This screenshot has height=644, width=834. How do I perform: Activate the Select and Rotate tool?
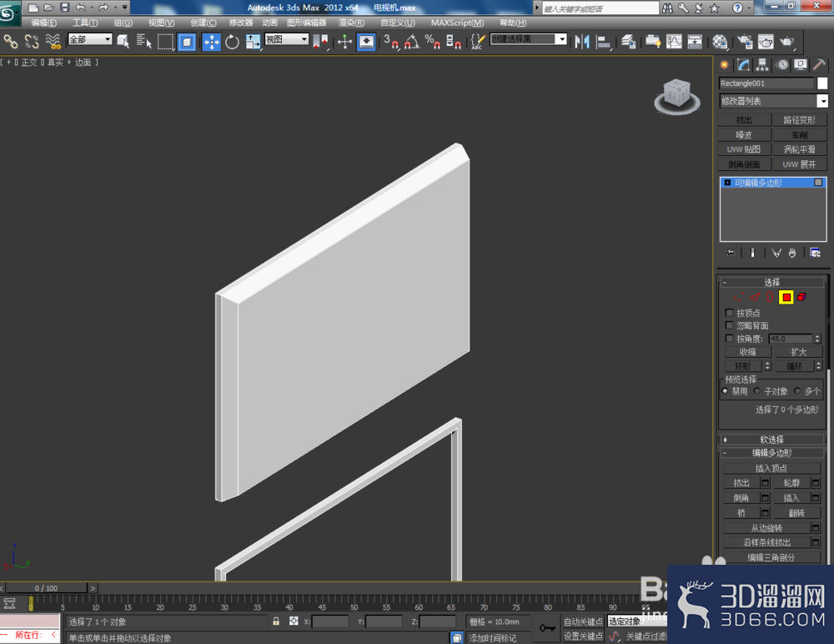232,42
